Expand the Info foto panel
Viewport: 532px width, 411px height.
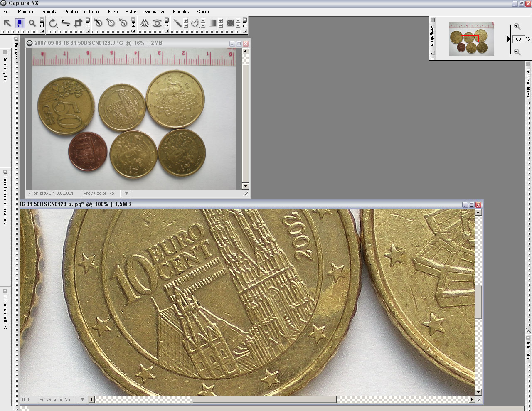click(x=528, y=338)
